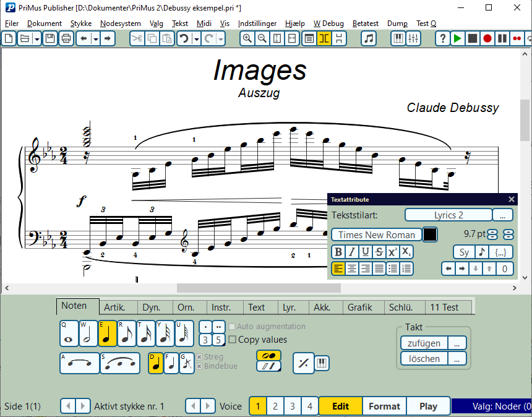Choose the tie tool (A)

[79, 363]
